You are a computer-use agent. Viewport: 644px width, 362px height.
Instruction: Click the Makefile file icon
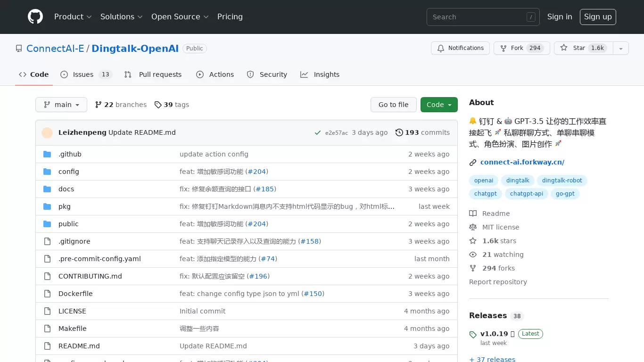(x=47, y=329)
